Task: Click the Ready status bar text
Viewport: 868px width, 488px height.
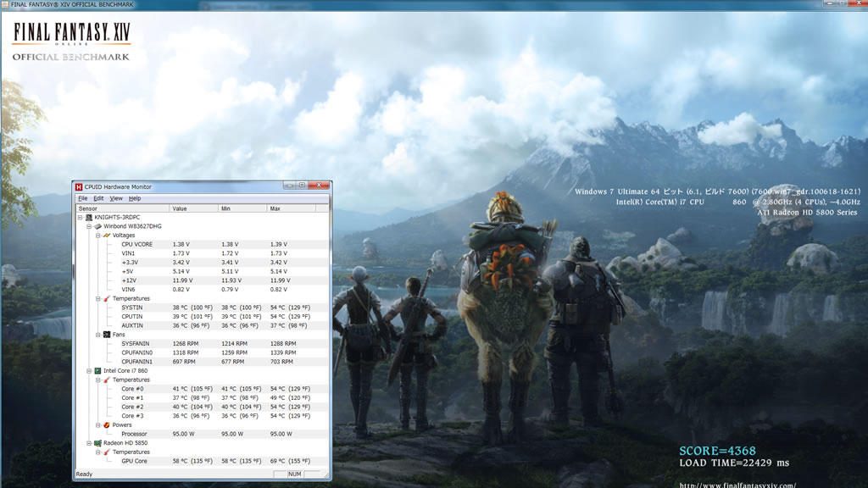Action: coord(84,474)
